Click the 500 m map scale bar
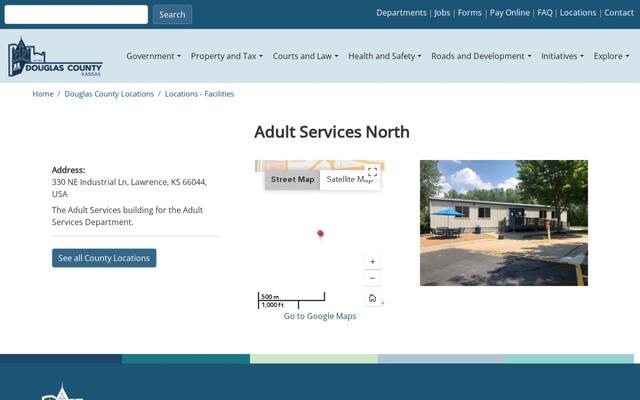 coord(291,297)
